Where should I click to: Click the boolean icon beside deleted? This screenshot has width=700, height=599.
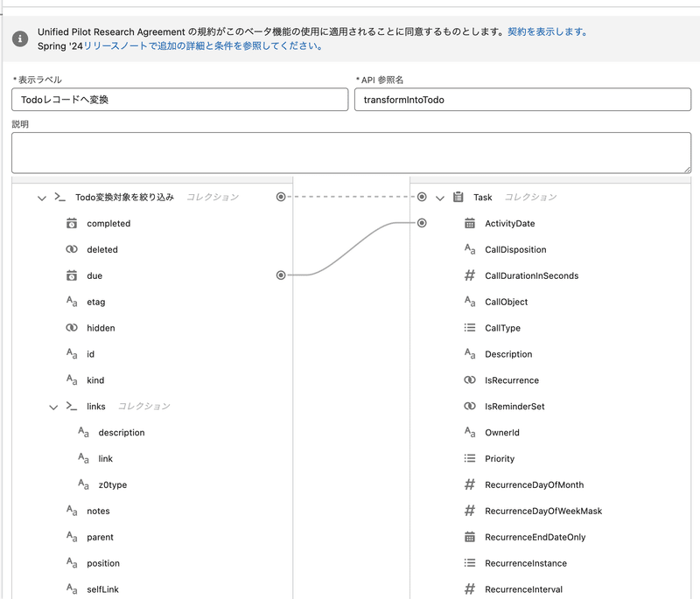point(72,249)
